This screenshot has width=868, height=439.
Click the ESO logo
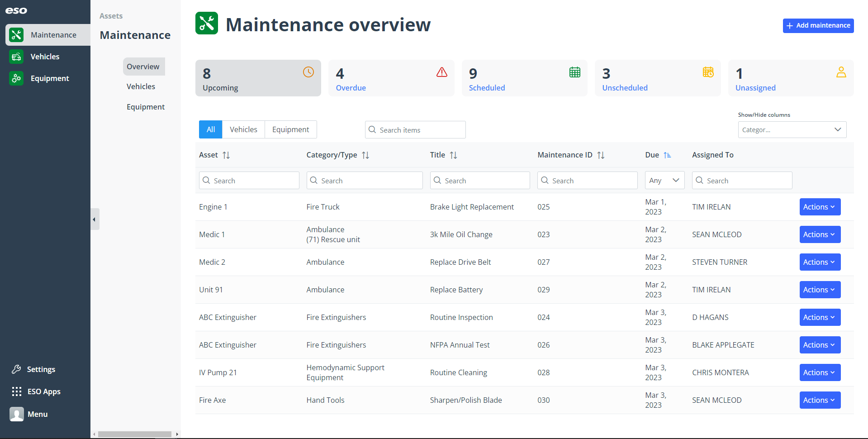click(x=16, y=10)
